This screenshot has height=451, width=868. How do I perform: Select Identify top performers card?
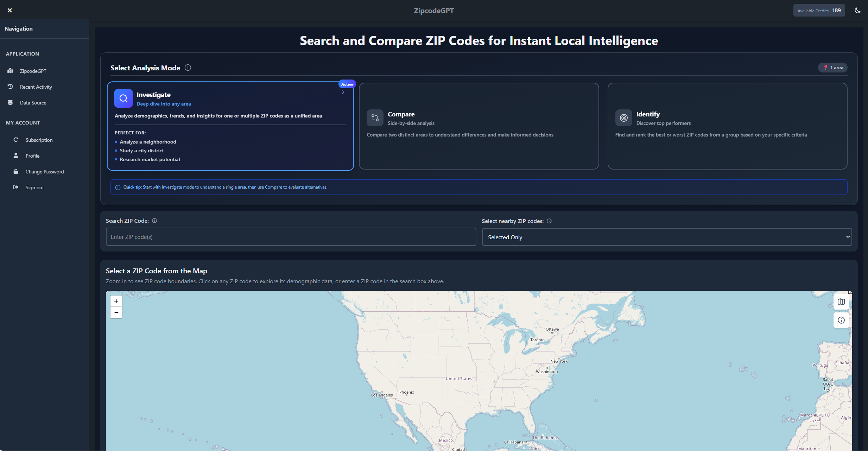tap(727, 126)
